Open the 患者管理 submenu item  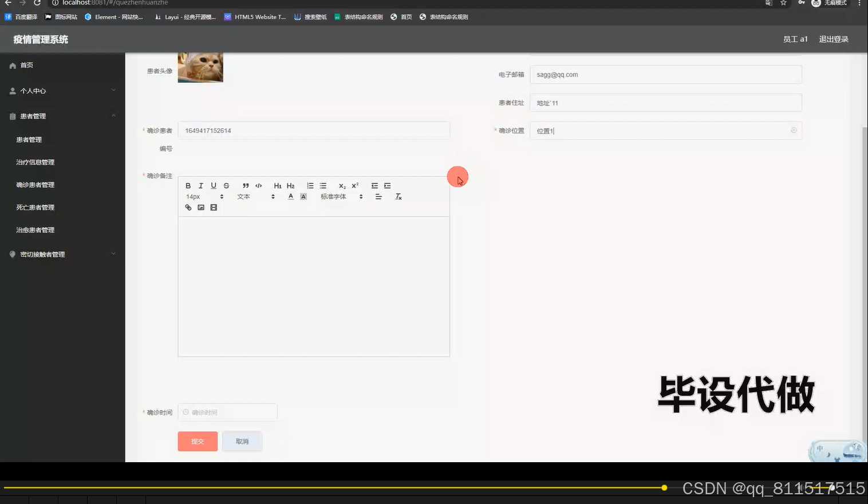[x=29, y=140]
